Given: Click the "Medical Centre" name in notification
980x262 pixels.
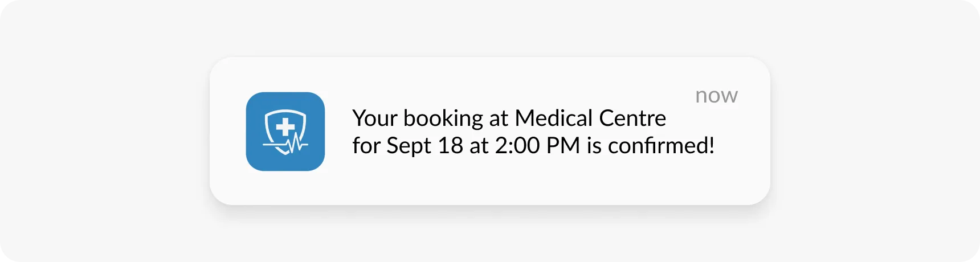Looking at the screenshot, I should tap(590, 118).
